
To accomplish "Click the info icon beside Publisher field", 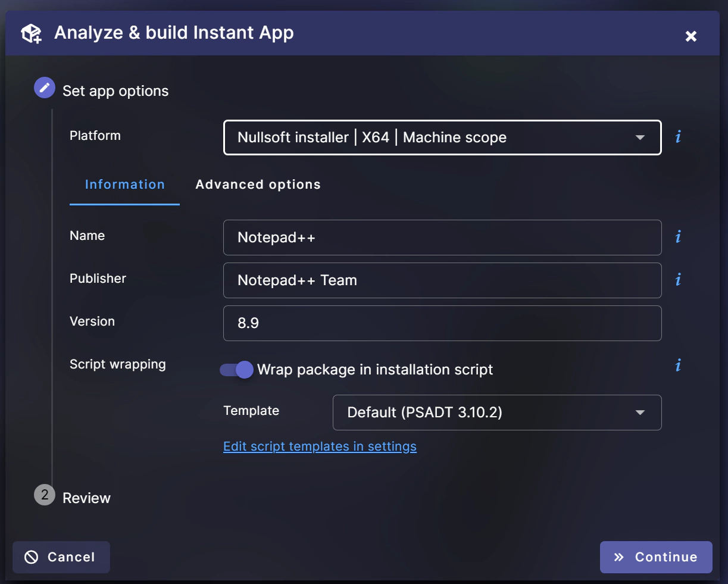I will 678,280.
